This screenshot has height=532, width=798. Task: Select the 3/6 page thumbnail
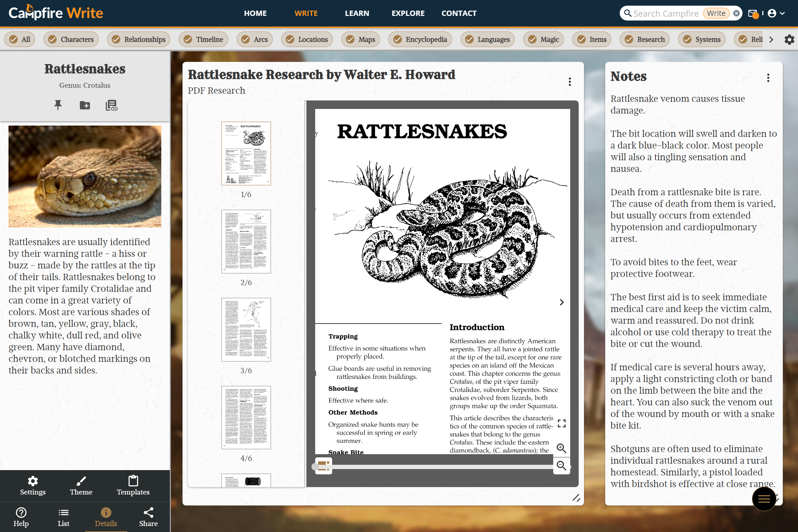(246, 329)
